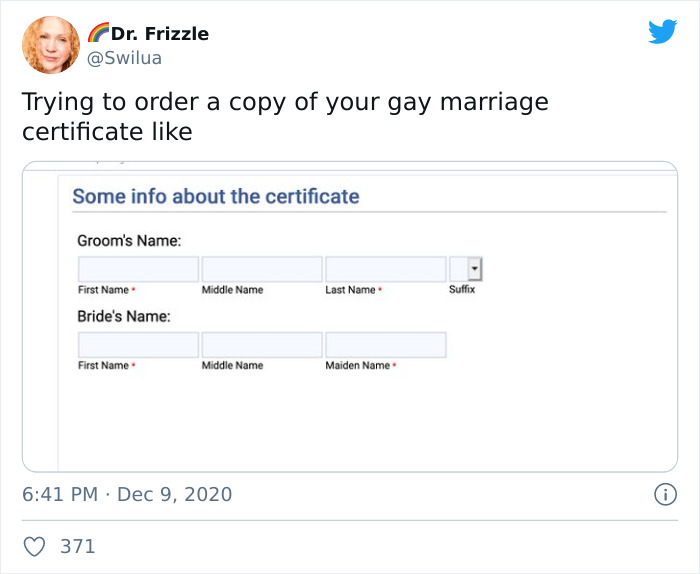
Task: Click the Groom's Last Name field
Action: (x=386, y=269)
